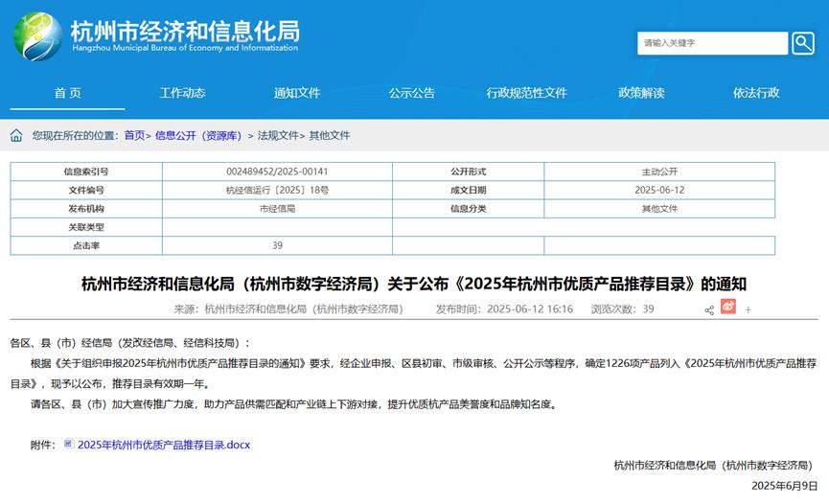Switch to the 依法行政 tab

coord(757,93)
